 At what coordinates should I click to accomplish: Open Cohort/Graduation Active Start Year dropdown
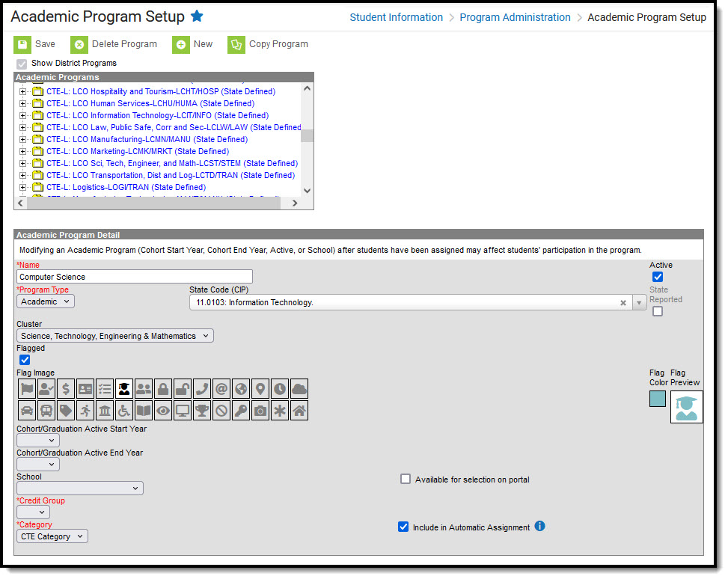click(x=38, y=440)
